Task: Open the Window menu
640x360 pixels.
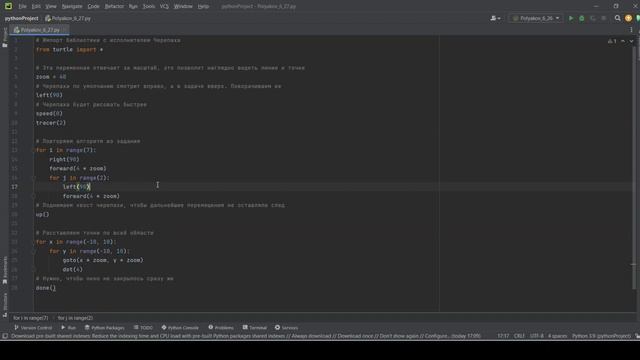Action: (183, 6)
